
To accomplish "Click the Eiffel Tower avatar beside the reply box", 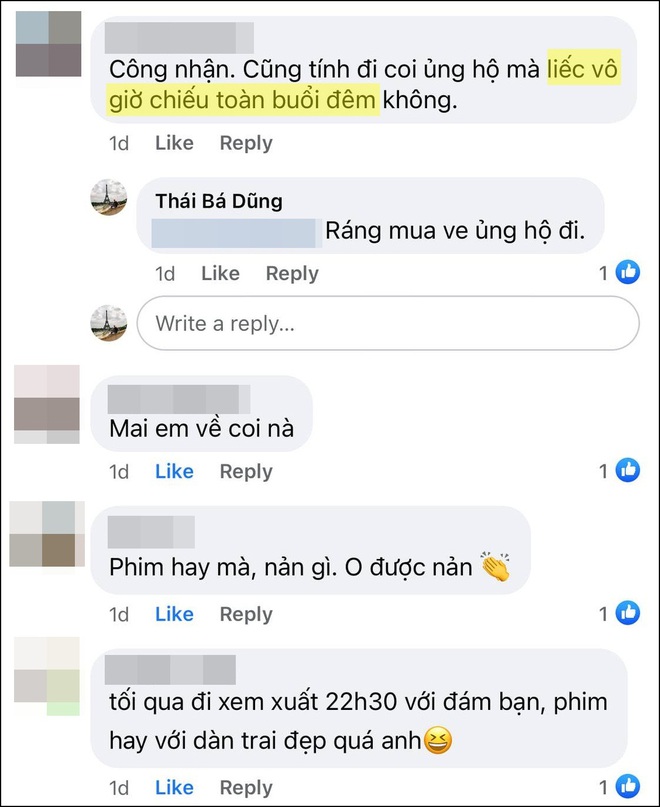I will click(109, 323).
